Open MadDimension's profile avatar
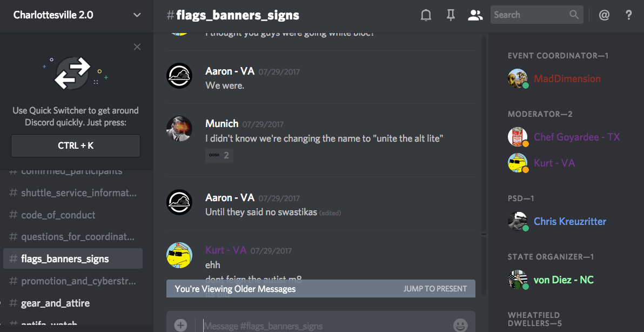 (x=518, y=78)
